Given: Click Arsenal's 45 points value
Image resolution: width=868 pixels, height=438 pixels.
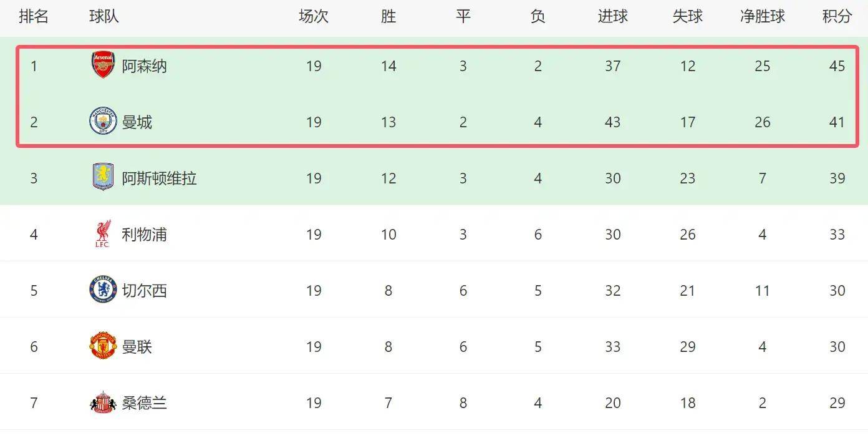Looking at the screenshot, I should click(837, 66).
